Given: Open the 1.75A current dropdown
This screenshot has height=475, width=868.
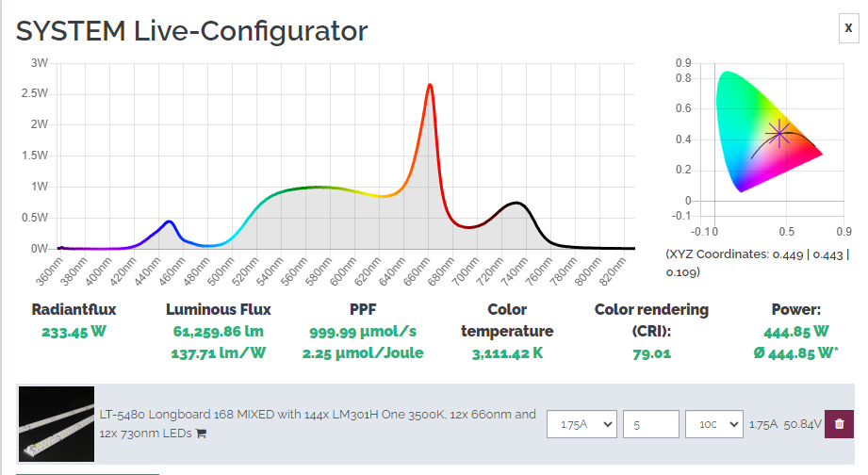Looking at the screenshot, I should (x=581, y=424).
